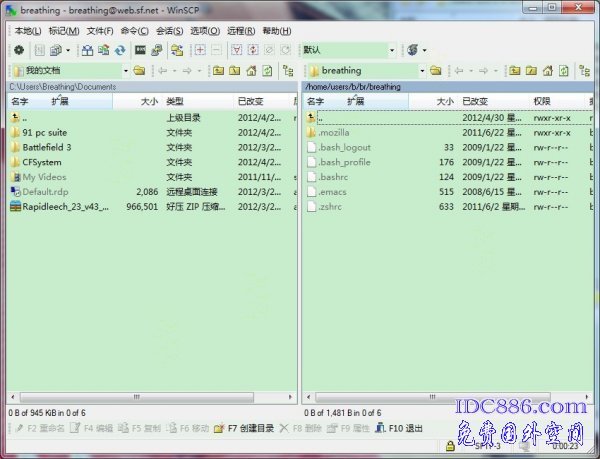Open parent directory icon in local panel
The height and width of the screenshot is (459, 600).
[x=215, y=71]
